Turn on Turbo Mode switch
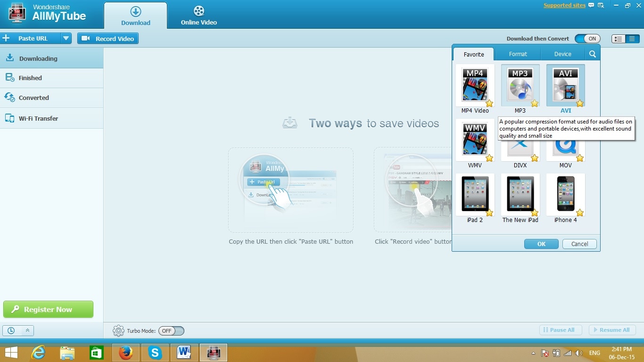Viewport: 644px width, 362px height. [171, 331]
